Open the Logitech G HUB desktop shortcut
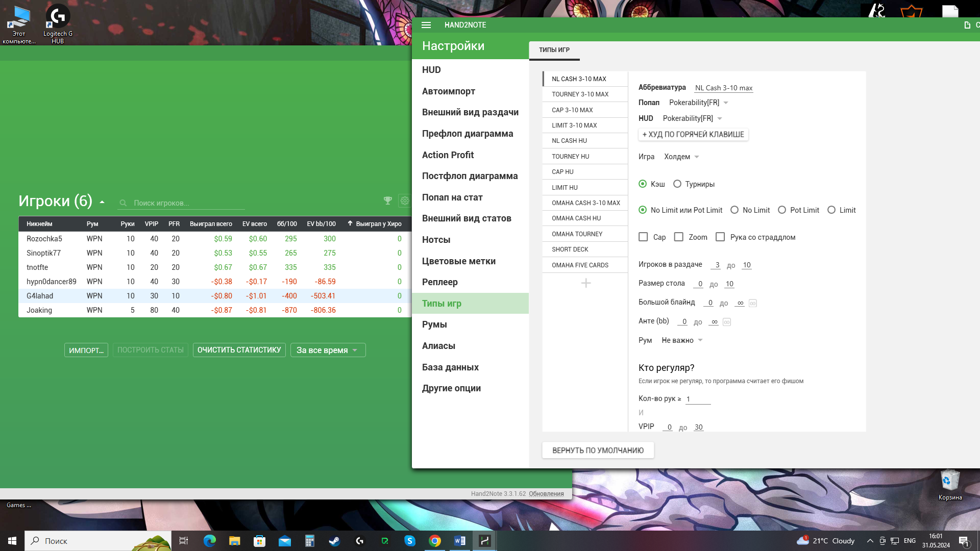This screenshot has width=980, height=551. 58,23
